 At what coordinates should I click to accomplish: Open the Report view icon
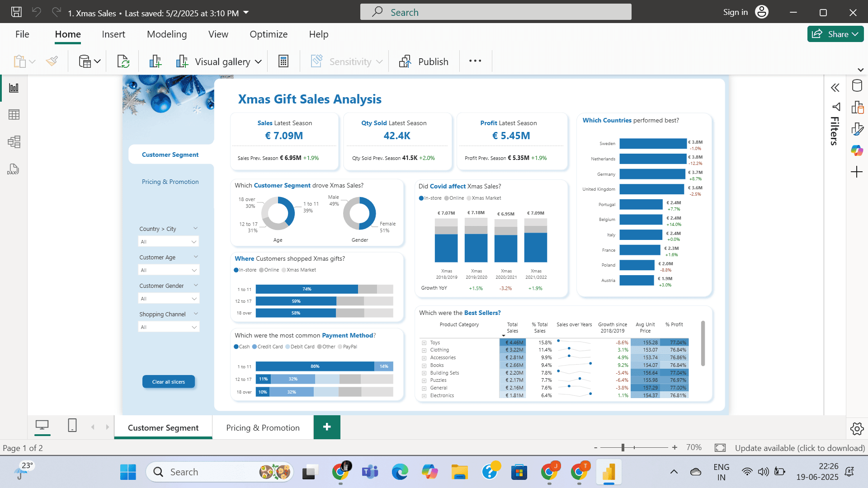[x=14, y=88]
